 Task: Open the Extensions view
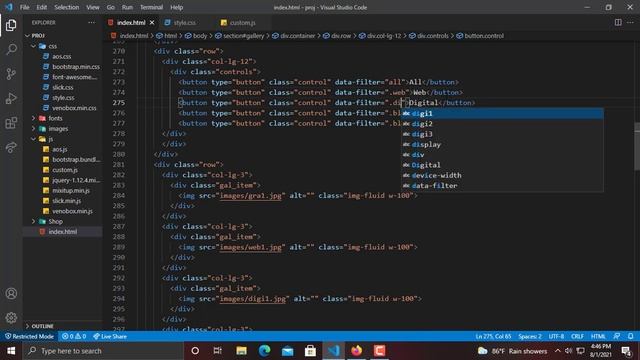pos(11,123)
